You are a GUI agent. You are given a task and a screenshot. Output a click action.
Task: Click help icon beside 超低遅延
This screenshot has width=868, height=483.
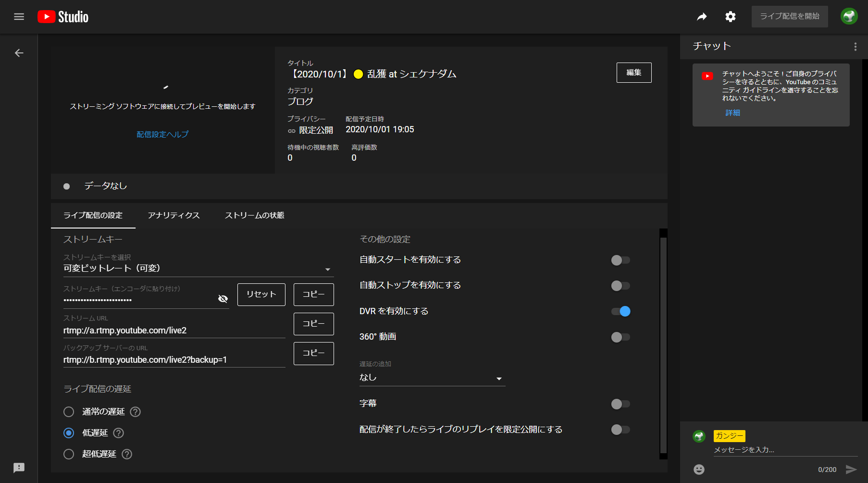[127, 454]
